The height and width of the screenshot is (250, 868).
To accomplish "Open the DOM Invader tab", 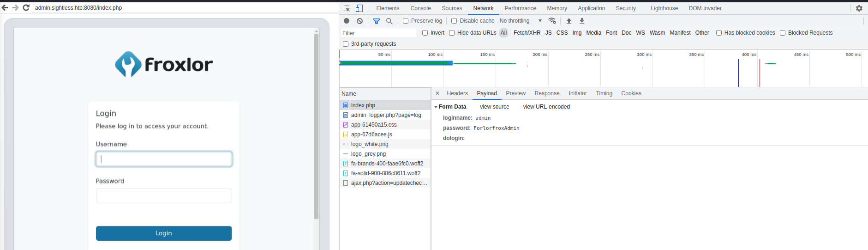I will click(705, 8).
